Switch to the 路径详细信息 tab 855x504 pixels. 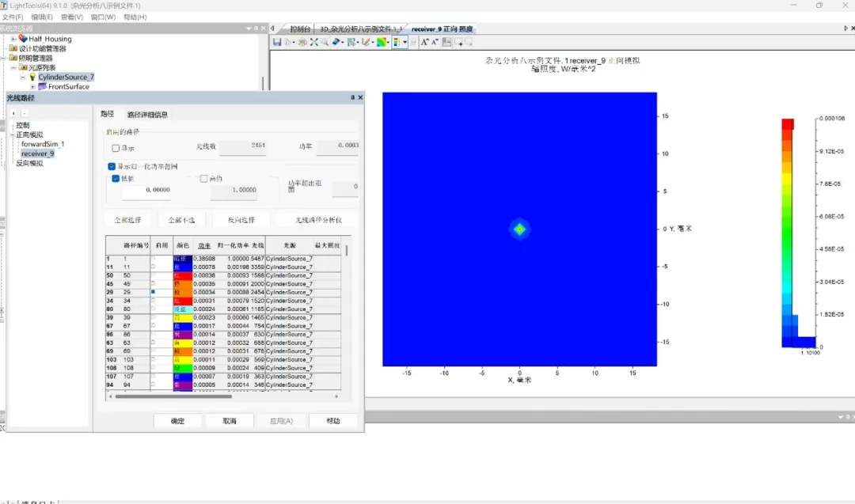[x=147, y=115]
